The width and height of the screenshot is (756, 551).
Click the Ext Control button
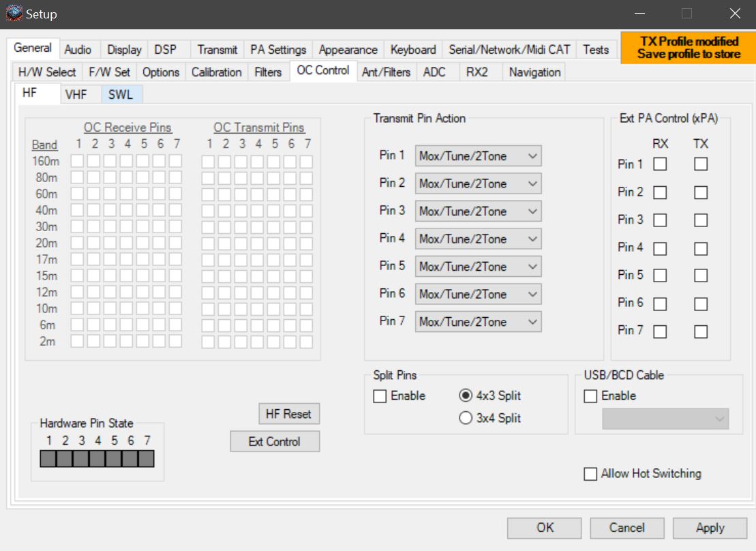(274, 442)
